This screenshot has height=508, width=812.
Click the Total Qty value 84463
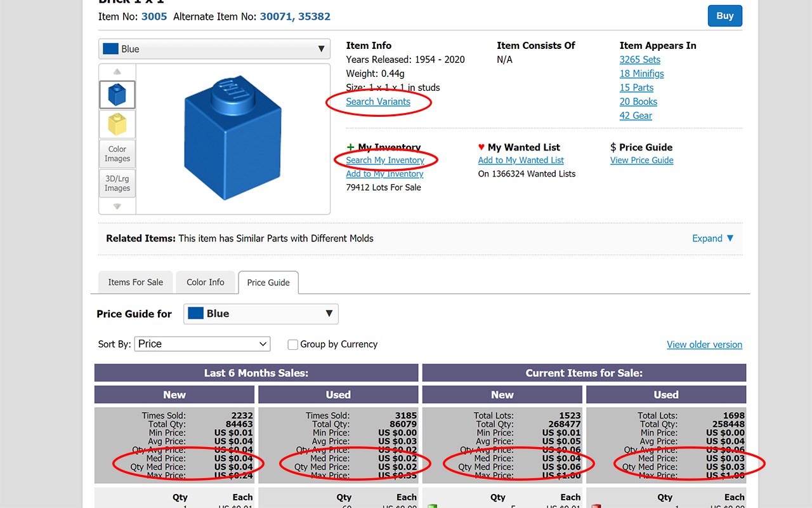[240, 424]
